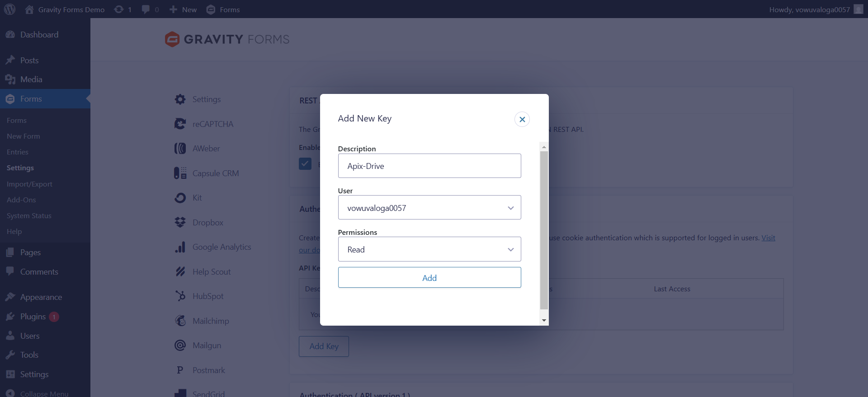Open the bold Settings submenu item under Forms
The width and height of the screenshot is (868, 397).
coord(20,168)
